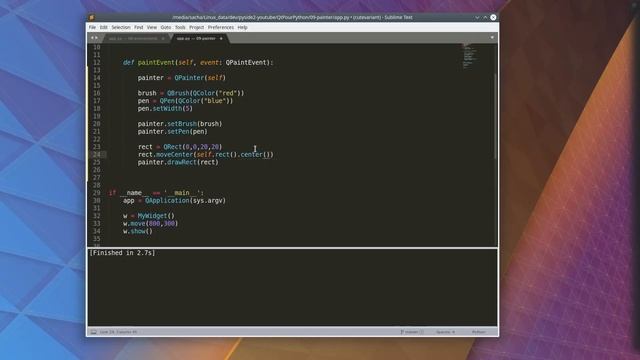640x360 pixels.
Task: Click the Line 24 column status text
Action: coord(118,332)
